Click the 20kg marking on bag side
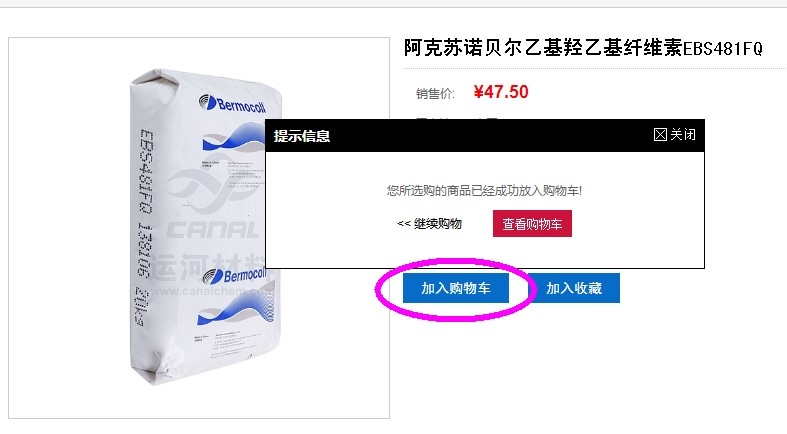 [141, 307]
